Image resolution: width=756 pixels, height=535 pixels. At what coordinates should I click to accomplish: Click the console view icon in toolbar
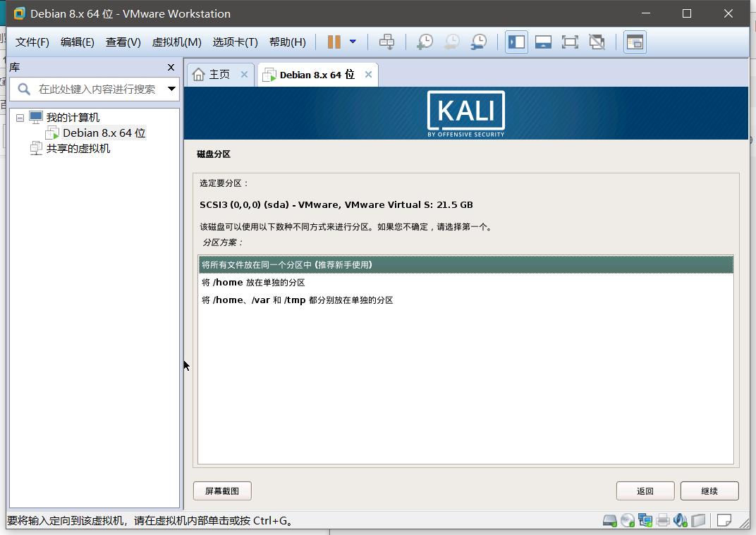[x=635, y=42]
